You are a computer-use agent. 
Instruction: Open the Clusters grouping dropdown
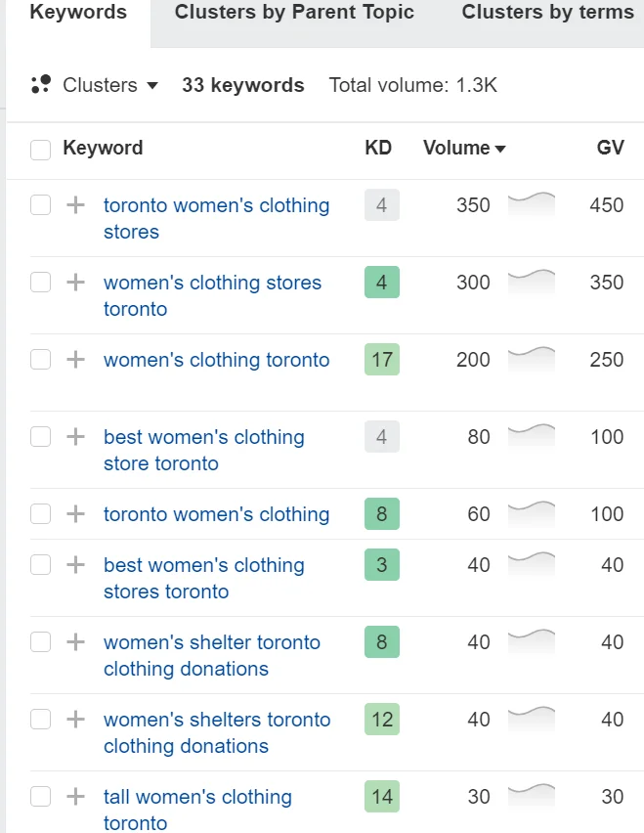[110, 85]
